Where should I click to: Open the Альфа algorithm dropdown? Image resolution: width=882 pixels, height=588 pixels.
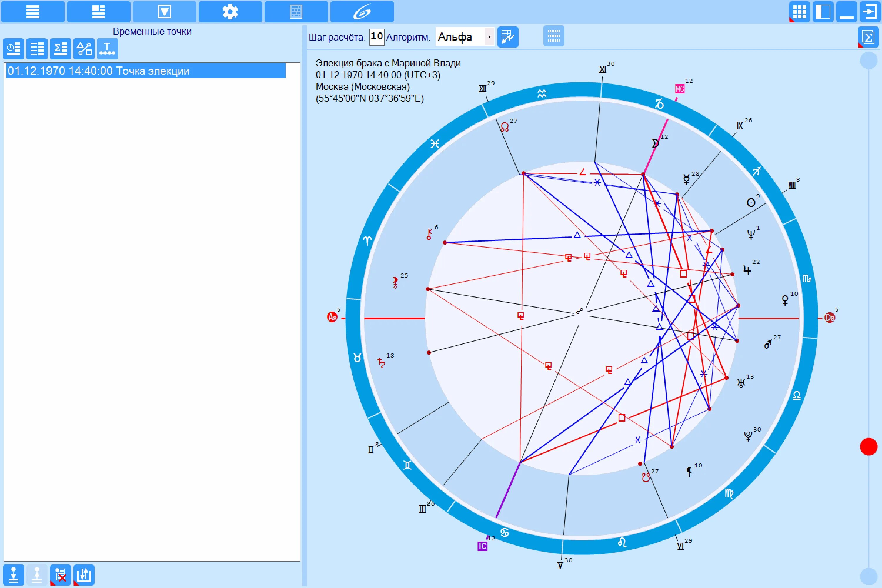pos(489,37)
